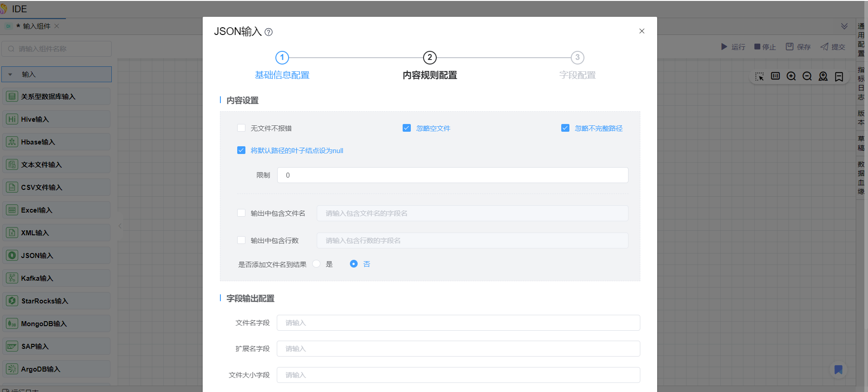Click the blue bookmark floating icon
Screen dimensions: 868x392
pyautogui.click(x=838, y=370)
